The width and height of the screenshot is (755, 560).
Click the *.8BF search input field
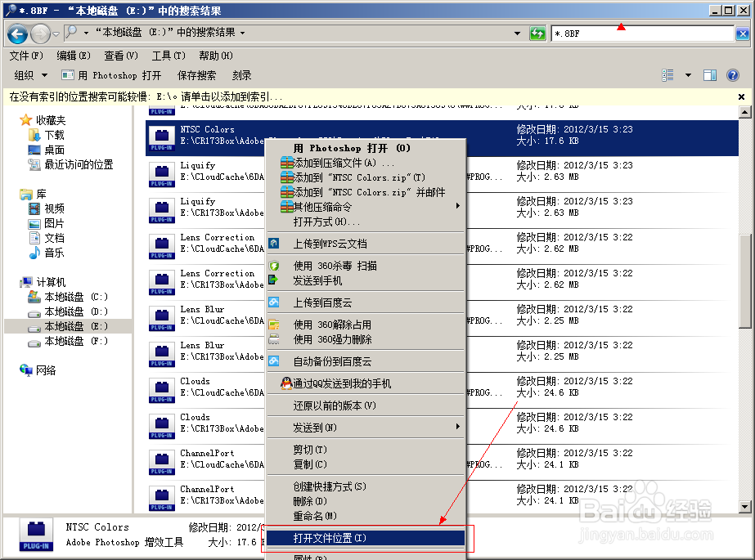[642, 34]
